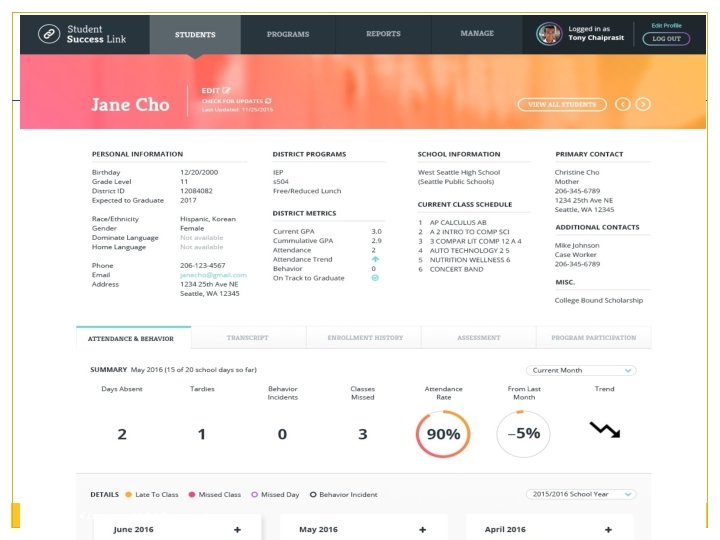Select the Attendance & Behavior tab
Image resolution: width=720 pixels, height=540 pixels.
click(134, 338)
